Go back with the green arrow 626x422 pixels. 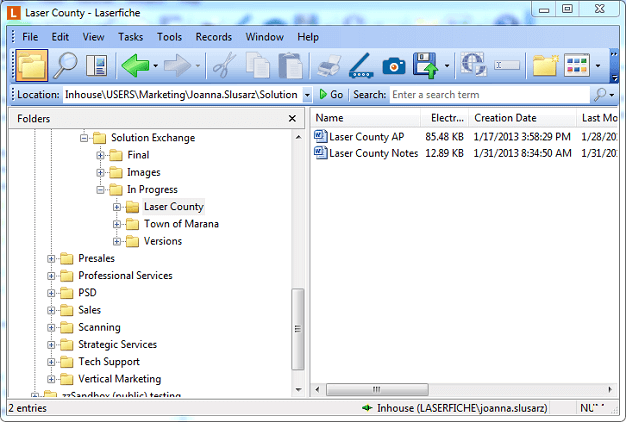[x=135, y=65]
